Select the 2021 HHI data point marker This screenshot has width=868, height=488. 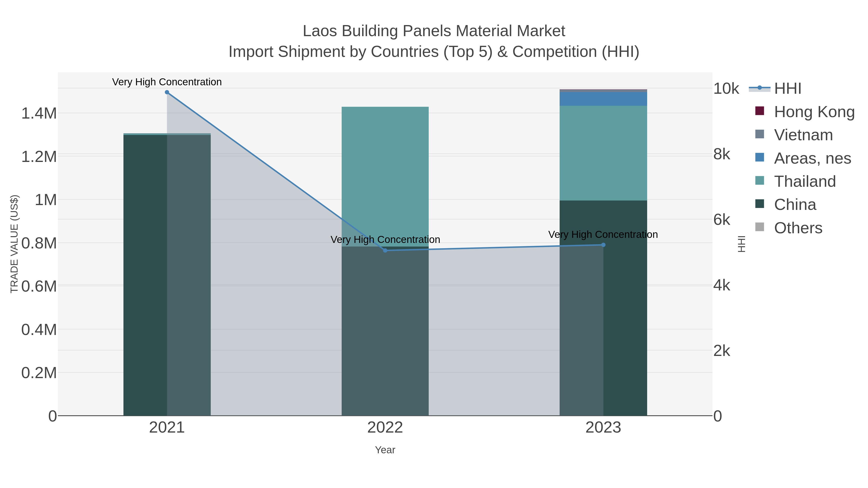click(x=167, y=92)
